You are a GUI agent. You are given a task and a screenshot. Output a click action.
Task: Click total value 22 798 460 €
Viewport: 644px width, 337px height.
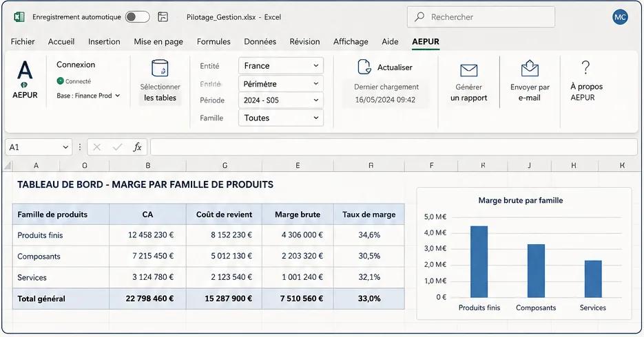[149, 298]
